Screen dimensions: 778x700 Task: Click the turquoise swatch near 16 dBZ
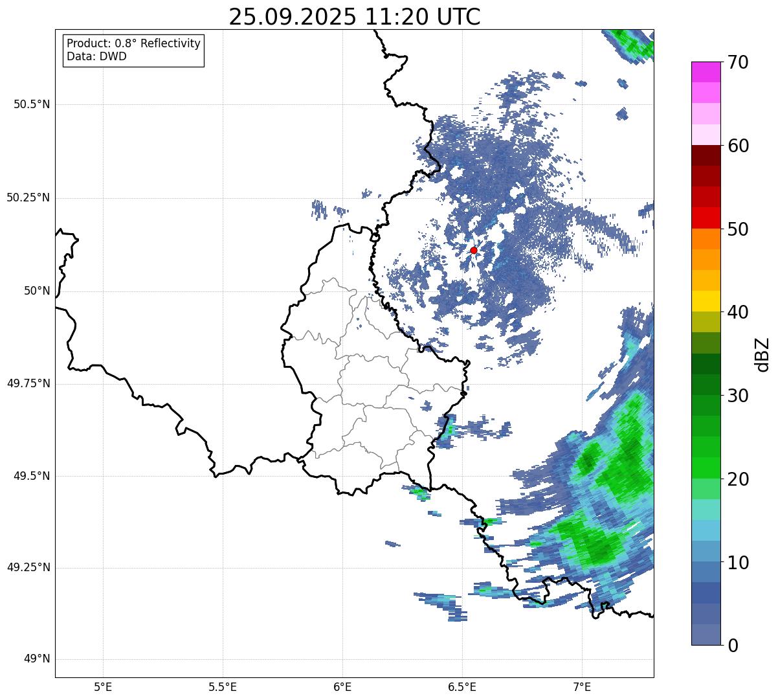pyautogui.click(x=706, y=510)
